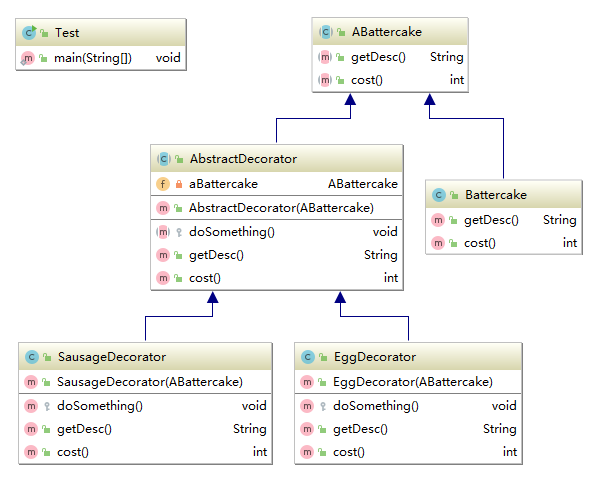Click the protected key icon beside EggDecorator doSomething()
Image resolution: width=599 pixels, height=481 pixels.
tap(323, 406)
